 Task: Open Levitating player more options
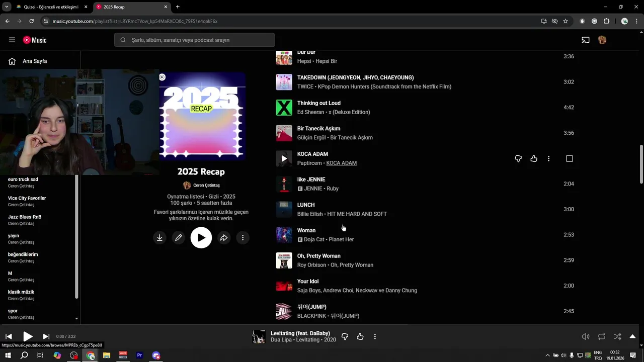click(x=375, y=337)
